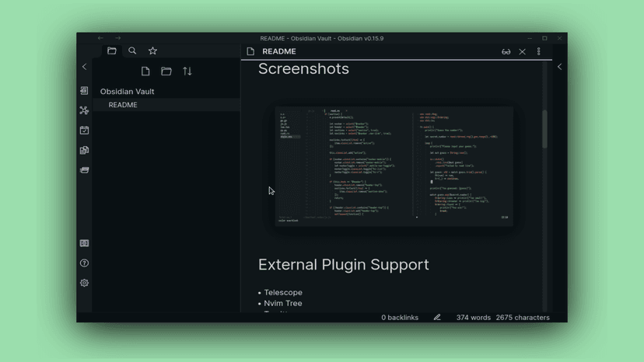Viewport: 644px width, 362px height.
Task: Change the file sort order
Action: (187, 71)
